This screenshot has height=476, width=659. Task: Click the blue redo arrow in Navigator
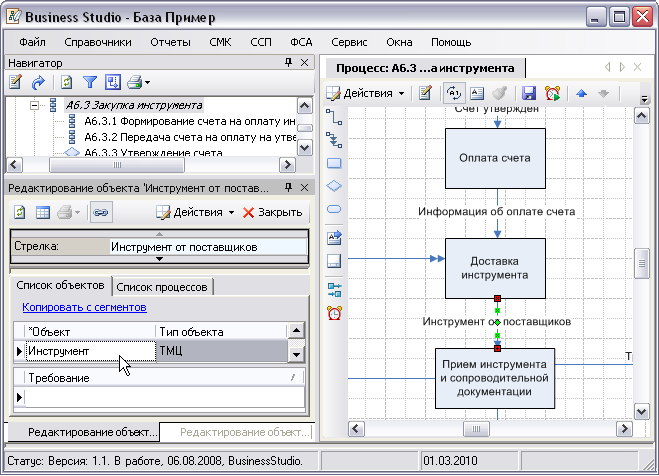tap(38, 82)
